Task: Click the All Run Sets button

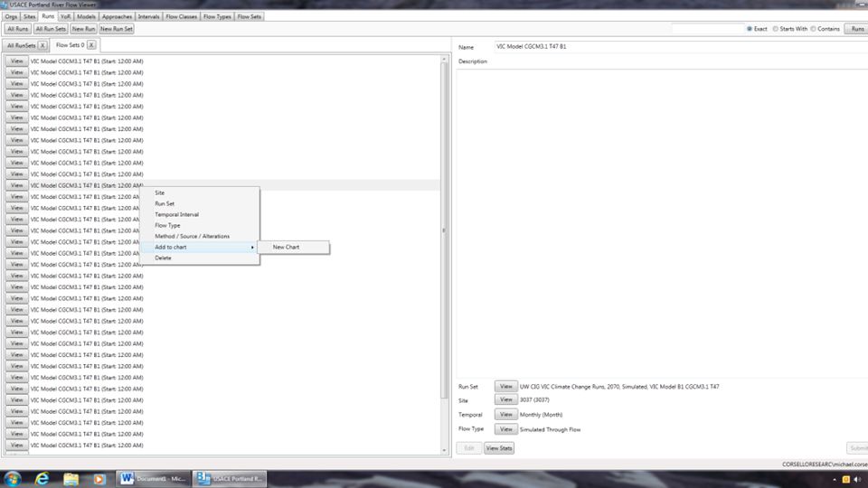Action: click(x=51, y=29)
